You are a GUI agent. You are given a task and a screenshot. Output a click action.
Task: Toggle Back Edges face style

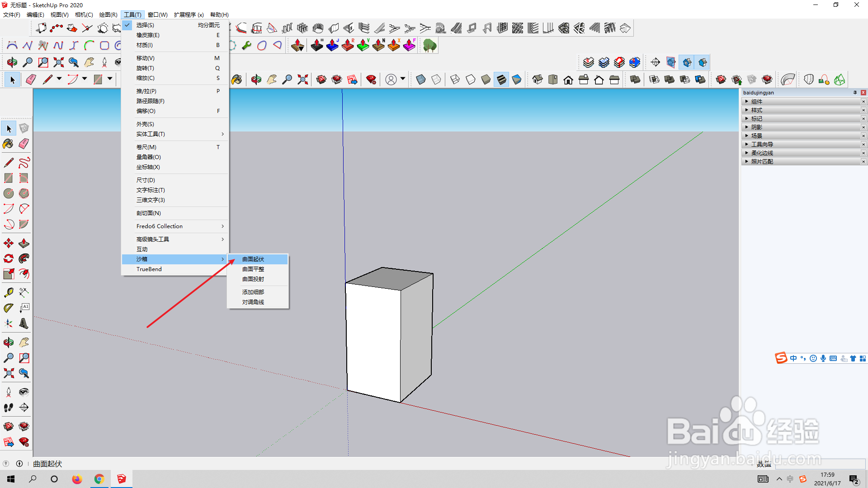pos(436,80)
